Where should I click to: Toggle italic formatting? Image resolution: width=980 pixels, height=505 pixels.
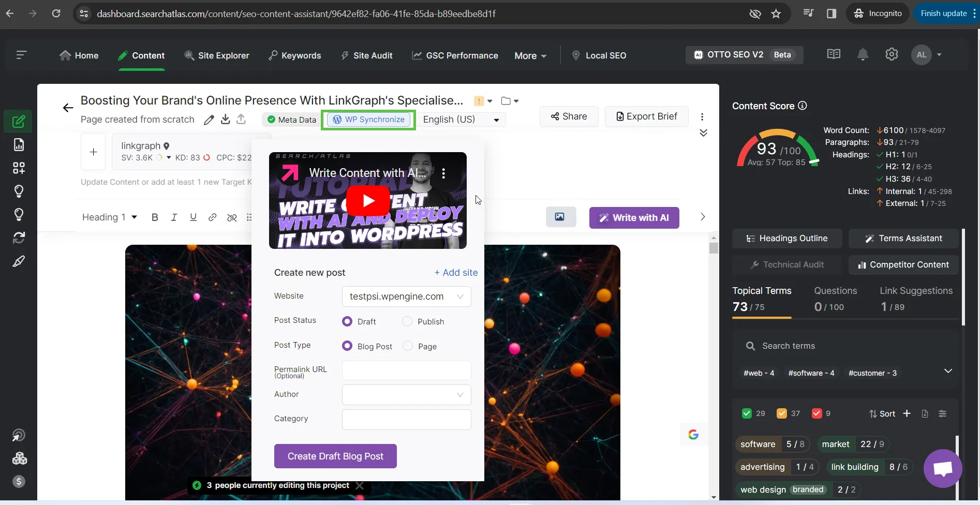(174, 217)
